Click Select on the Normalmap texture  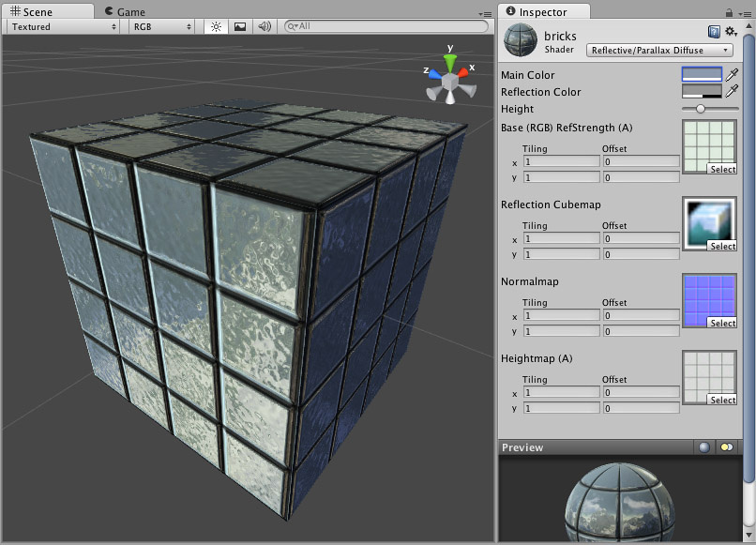click(x=722, y=323)
